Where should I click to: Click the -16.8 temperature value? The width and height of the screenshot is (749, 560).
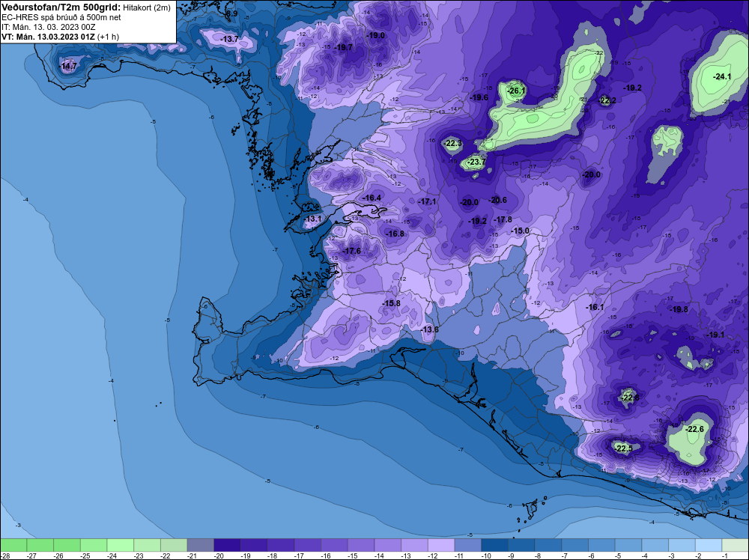pyautogui.click(x=395, y=234)
